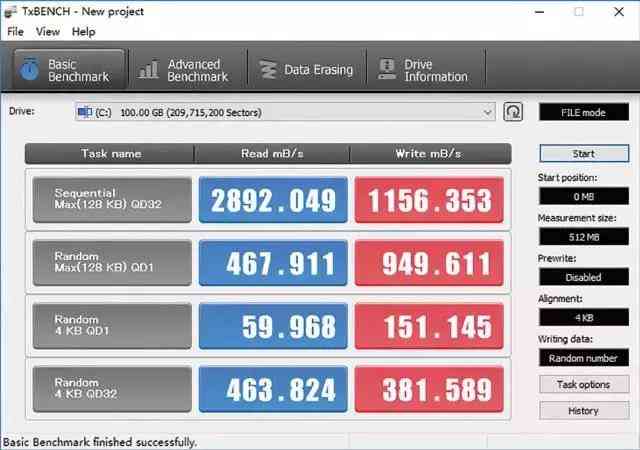Screen dimensions: 640x450
Task: Click the bar chart Advanced Benchmark icon
Action: (x=149, y=70)
